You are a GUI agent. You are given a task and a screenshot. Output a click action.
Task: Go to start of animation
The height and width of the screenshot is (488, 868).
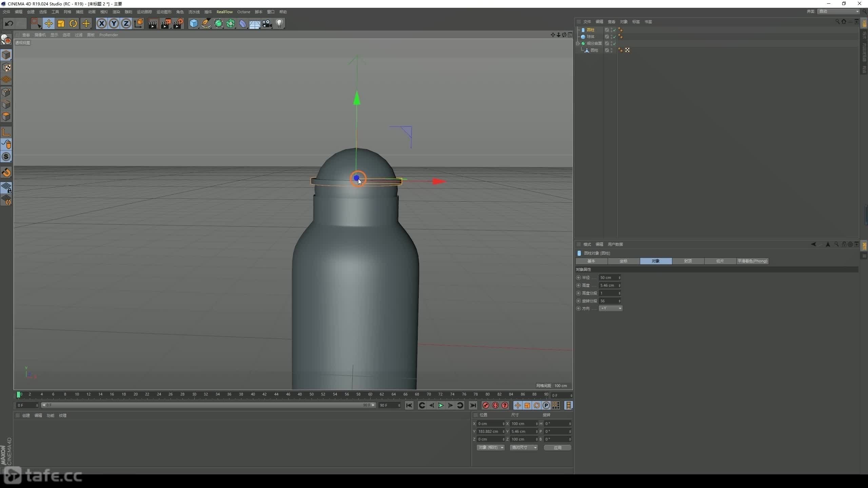pyautogui.click(x=409, y=405)
